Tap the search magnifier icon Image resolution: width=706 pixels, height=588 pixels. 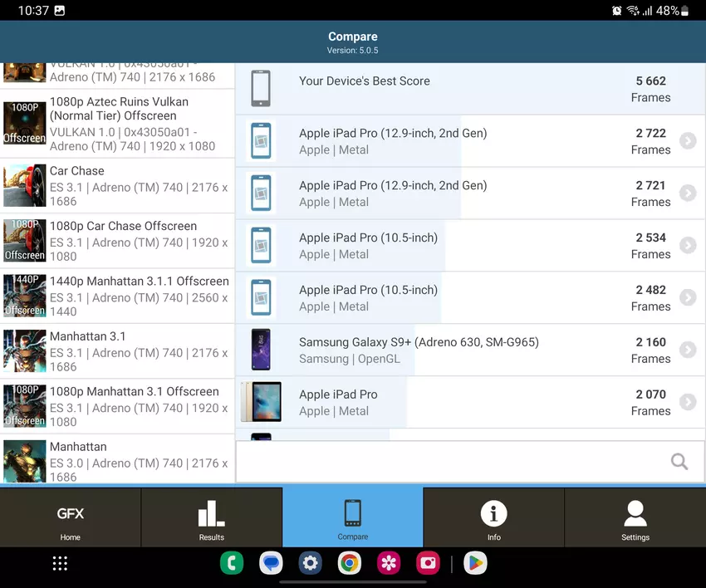(x=679, y=462)
